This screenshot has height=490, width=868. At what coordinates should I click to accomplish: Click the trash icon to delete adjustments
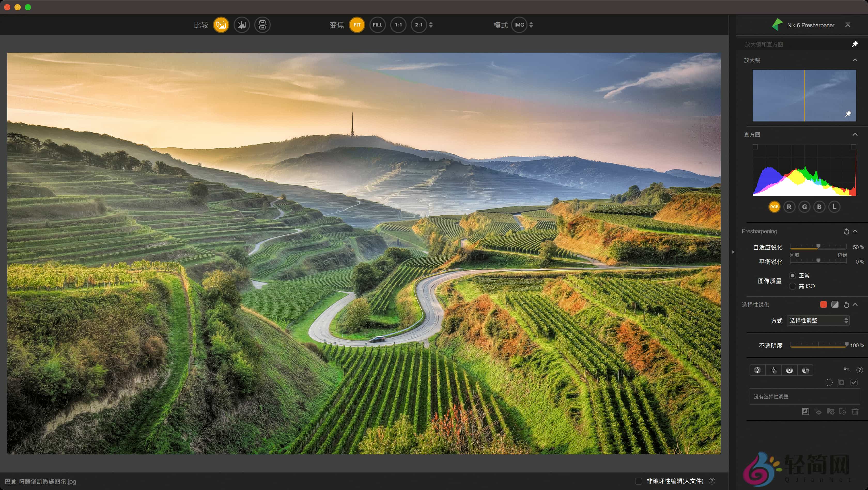click(x=855, y=411)
